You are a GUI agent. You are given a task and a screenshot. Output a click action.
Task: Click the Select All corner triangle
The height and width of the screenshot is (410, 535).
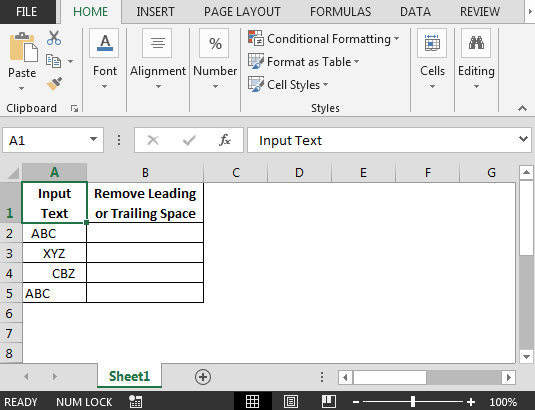click(12, 173)
